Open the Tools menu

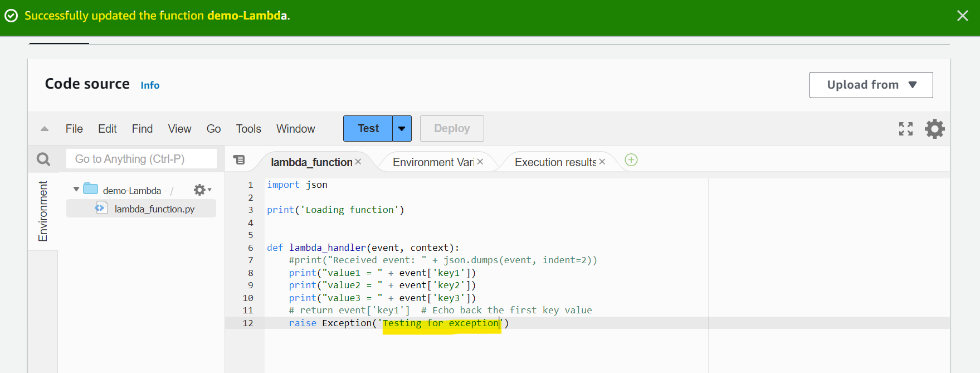[248, 129]
